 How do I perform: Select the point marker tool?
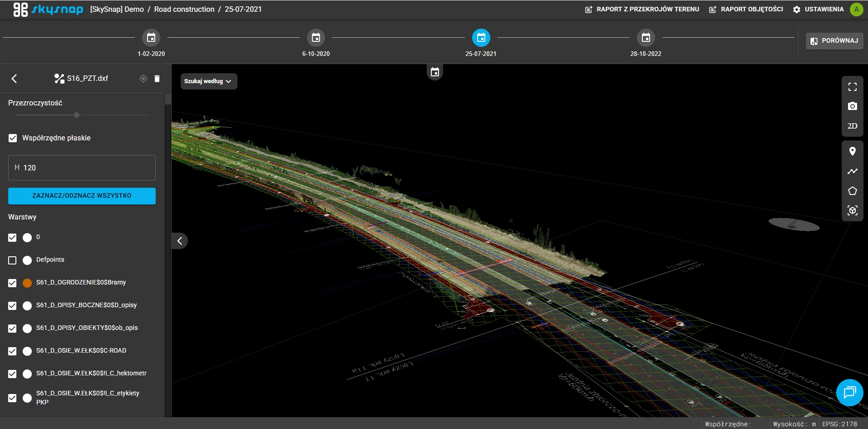pyautogui.click(x=852, y=151)
